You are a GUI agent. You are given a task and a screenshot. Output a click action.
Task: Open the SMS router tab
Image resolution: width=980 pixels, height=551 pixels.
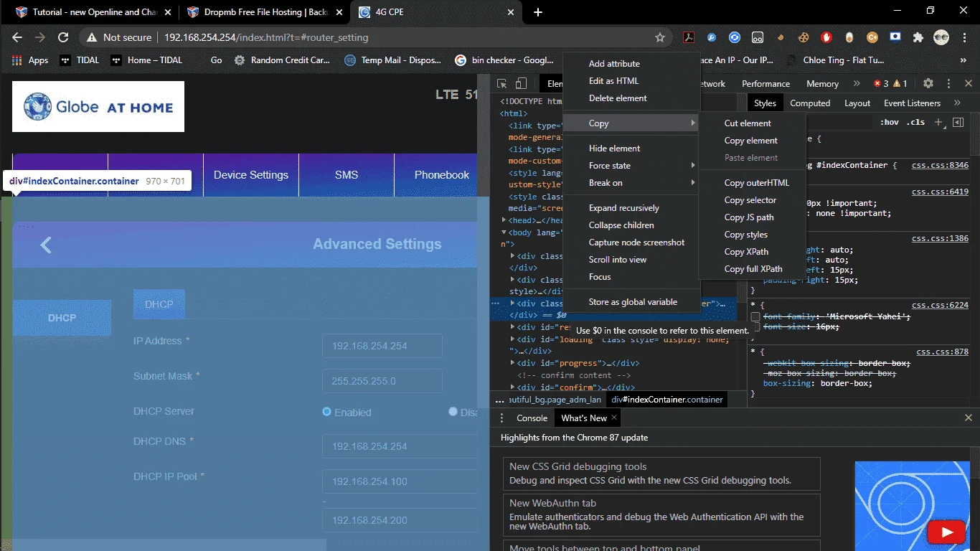tap(347, 175)
